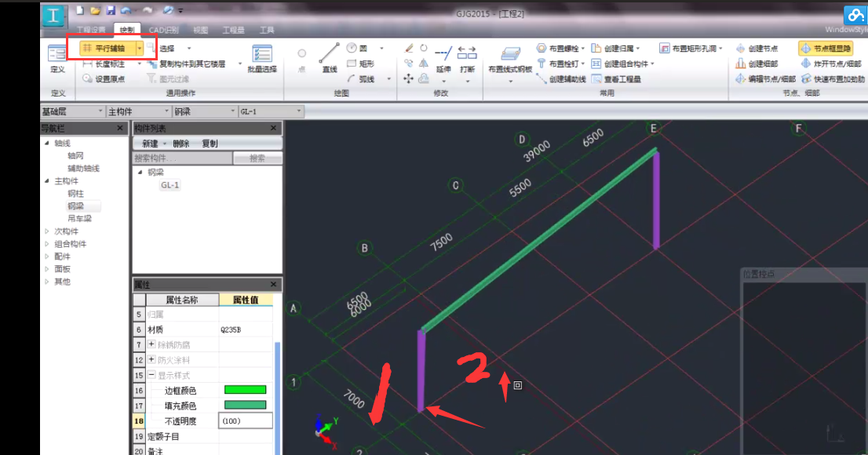
Task: Click the 创建细部 create detail tool
Action: [757, 64]
